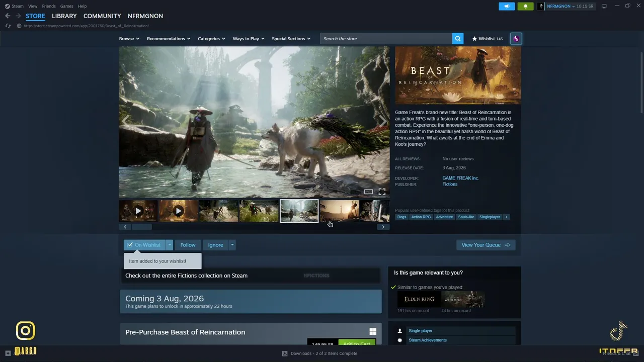Select the Dogs tag
The height and width of the screenshot is (362, 644).
pyautogui.click(x=401, y=217)
